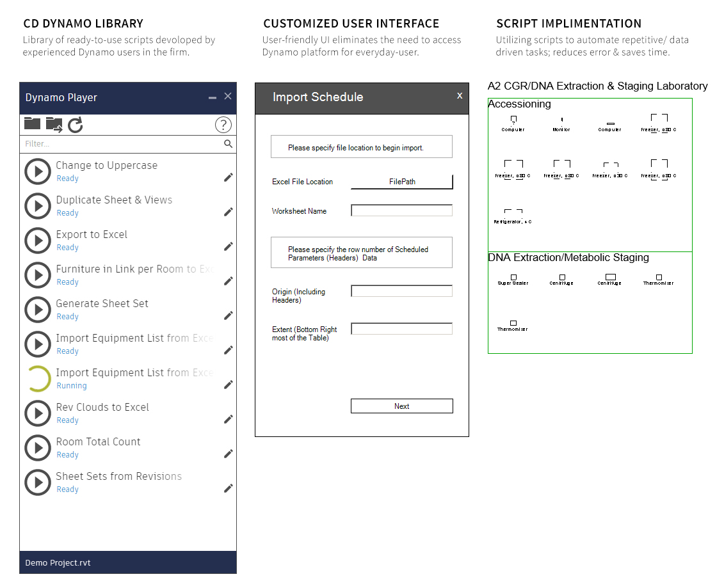
Task: Minimize the Dynamo Player window
Action: point(213,98)
